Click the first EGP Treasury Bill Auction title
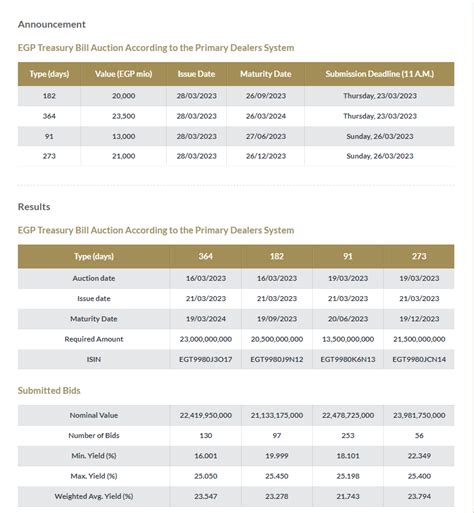Viewport: 474px width, 513px height. tap(156, 48)
